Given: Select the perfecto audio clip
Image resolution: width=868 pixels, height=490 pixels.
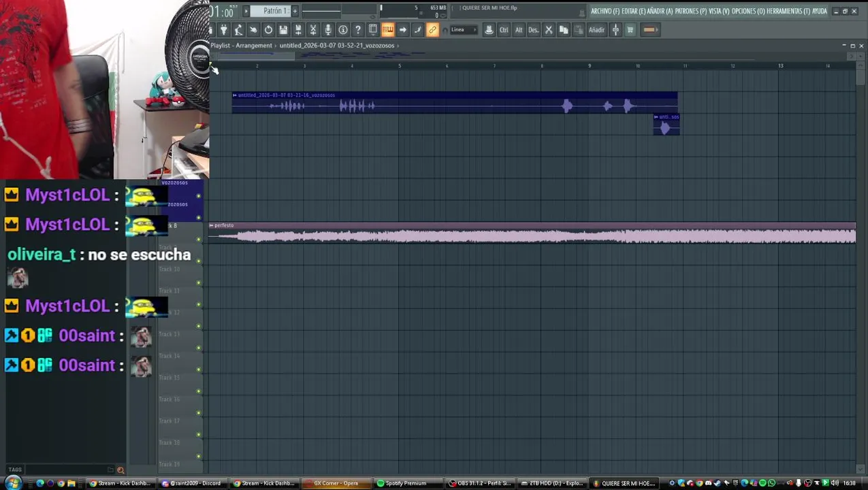Looking at the screenshot, I should tap(532, 233).
